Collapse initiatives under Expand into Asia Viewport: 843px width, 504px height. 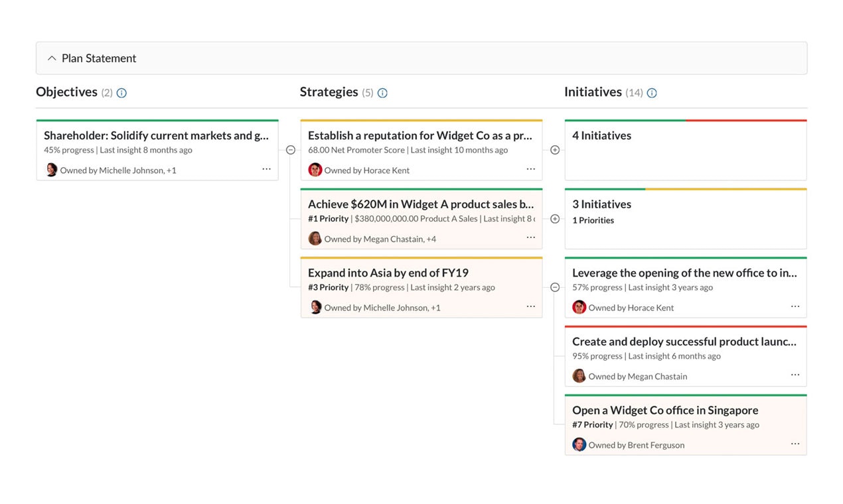(555, 287)
